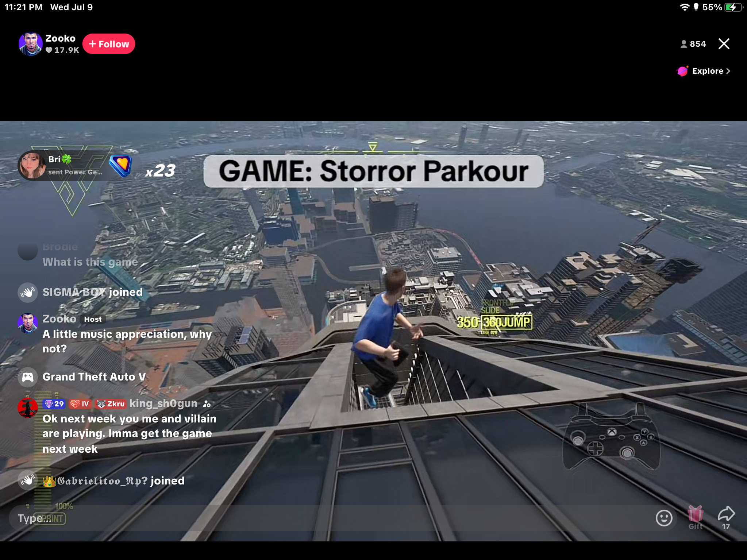Open the emoji picker smiley icon
The width and height of the screenshot is (747, 560).
click(x=664, y=518)
